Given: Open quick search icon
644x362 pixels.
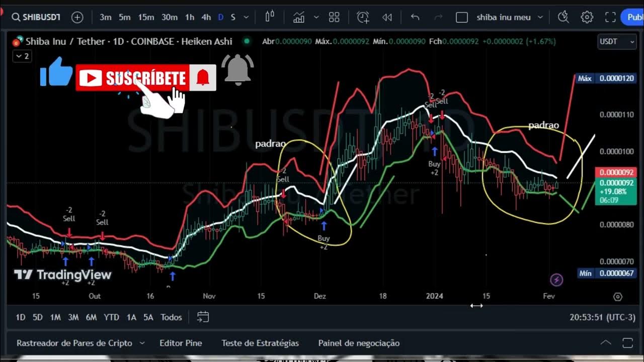Looking at the screenshot, I should 563,17.
